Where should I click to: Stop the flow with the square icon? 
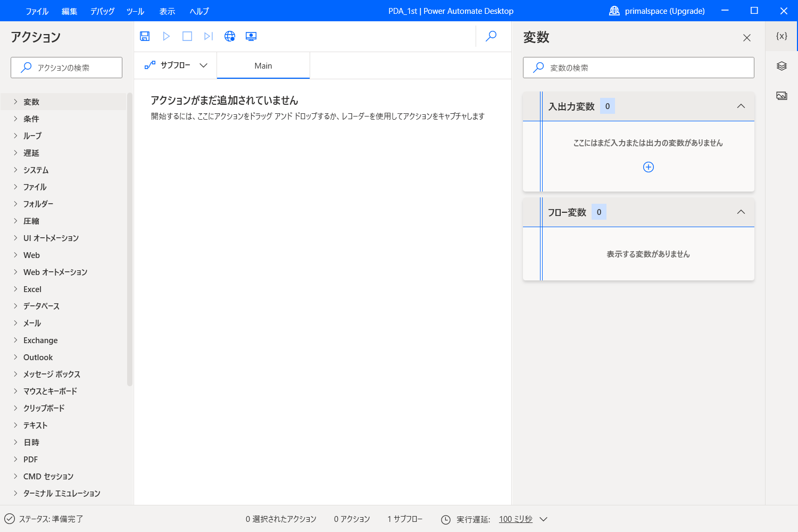tap(187, 36)
